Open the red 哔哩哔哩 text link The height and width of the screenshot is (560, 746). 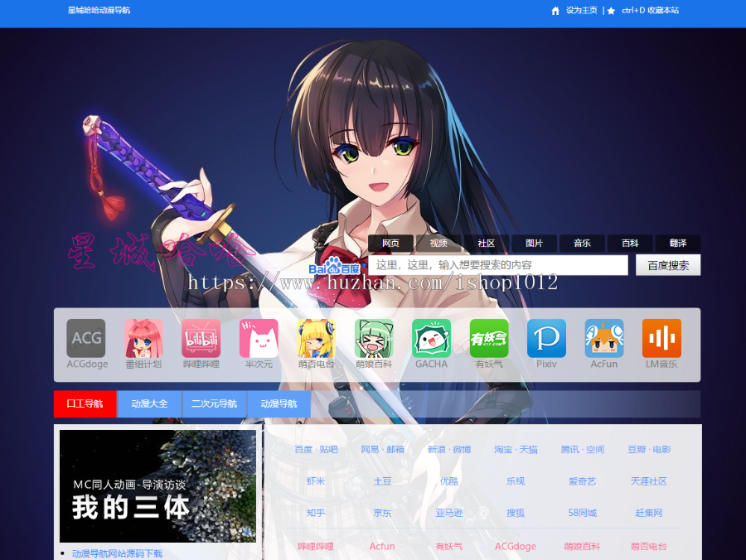click(316, 547)
